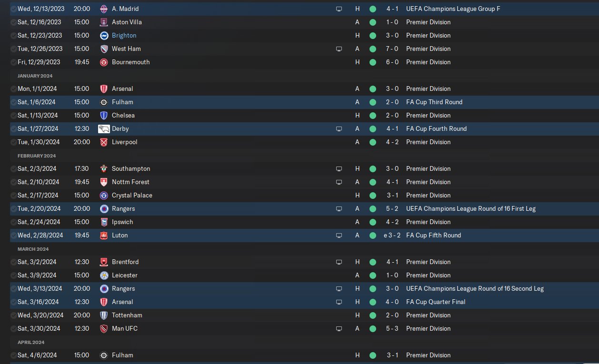Click the Crystal Palace club crest

coord(104,195)
